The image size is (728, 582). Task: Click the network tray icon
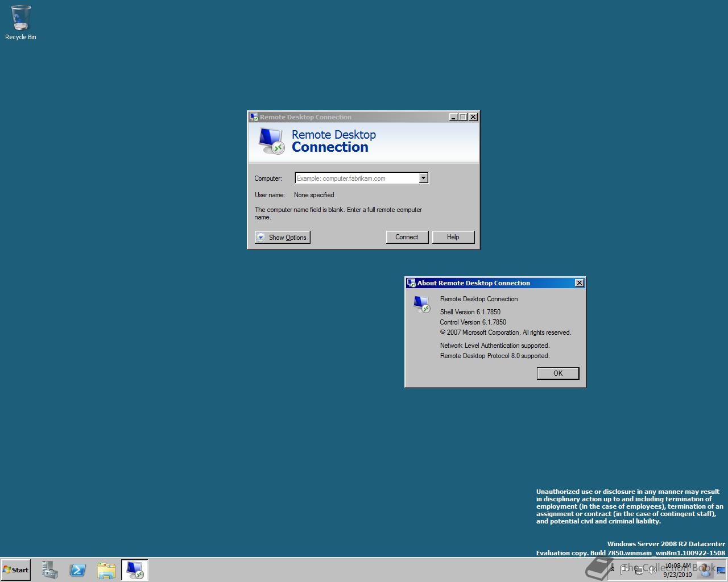639,569
